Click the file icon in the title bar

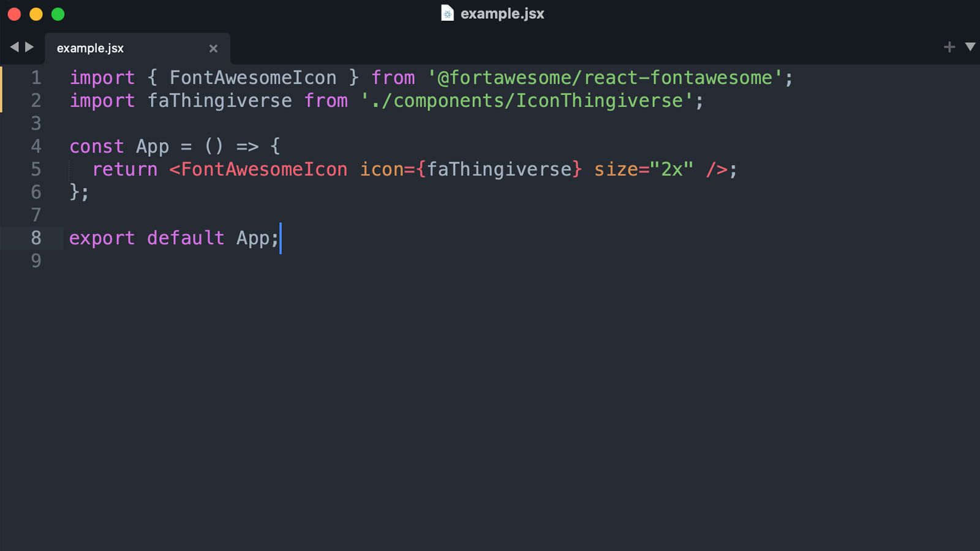[447, 13]
